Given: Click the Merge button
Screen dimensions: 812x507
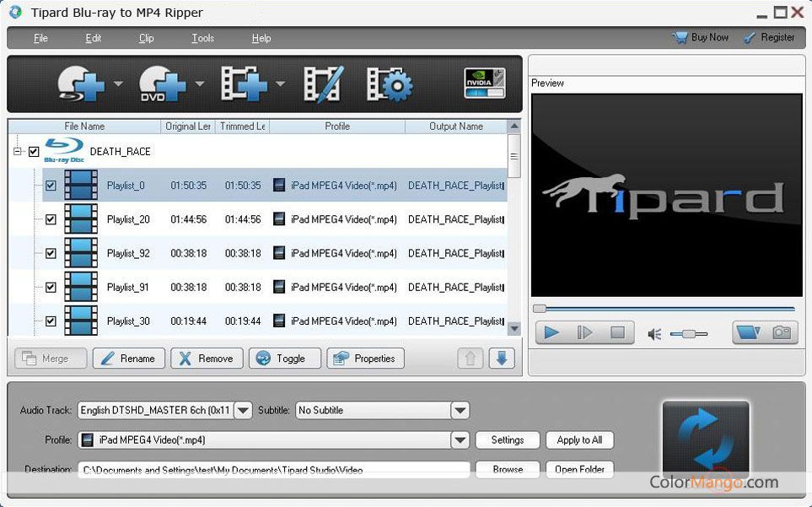Looking at the screenshot, I should click(51, 359).
